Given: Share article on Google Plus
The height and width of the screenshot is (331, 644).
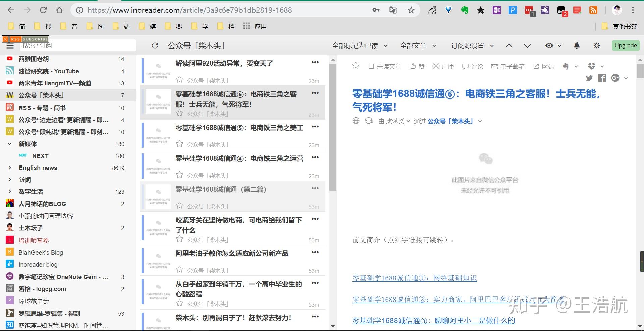Looking at the screenshot, I should (615, 78).
